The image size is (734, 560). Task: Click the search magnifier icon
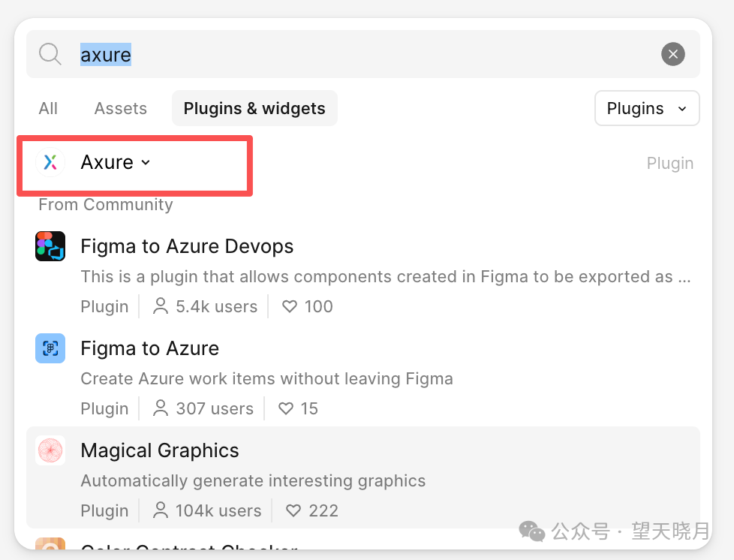pos(50,54)
